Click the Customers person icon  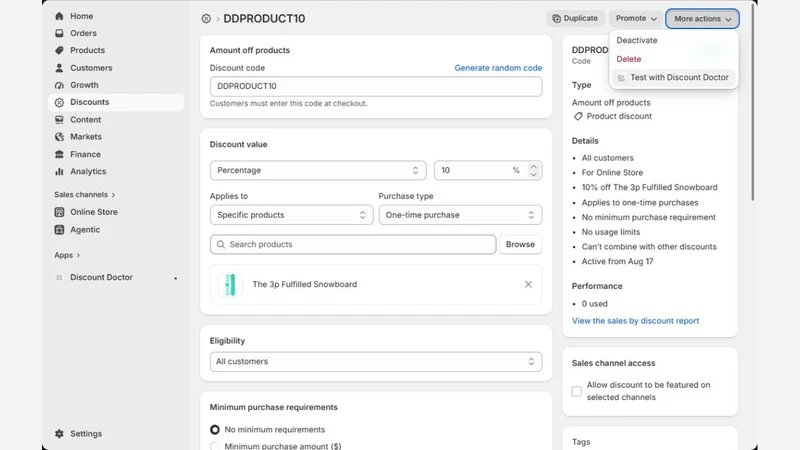pos(59,68)
